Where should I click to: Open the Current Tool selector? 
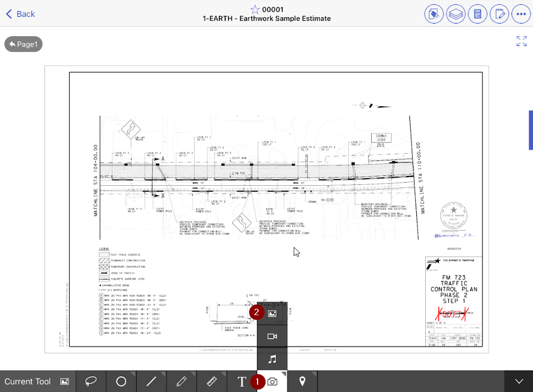click(x=37, y=381)
